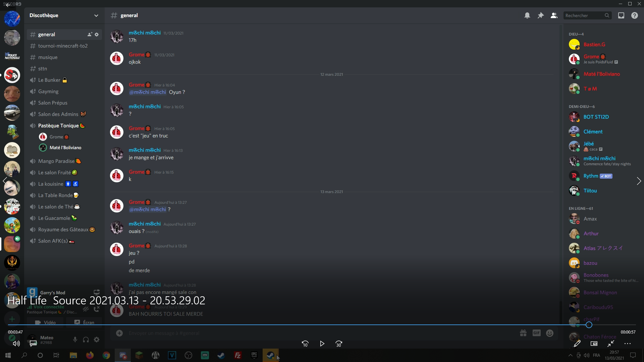The width and height of the screenshot is (644, 362).
Task: Launch Epic Games from the taskbar
Action: point(254,355)
